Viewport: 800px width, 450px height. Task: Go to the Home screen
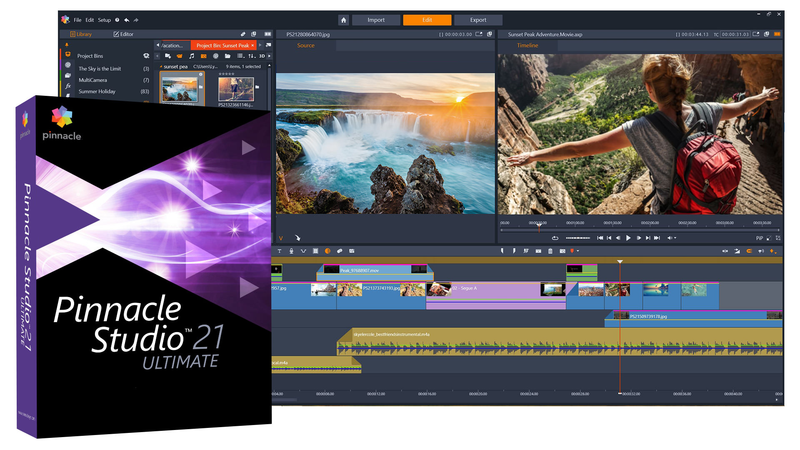[x=343, y=20]
